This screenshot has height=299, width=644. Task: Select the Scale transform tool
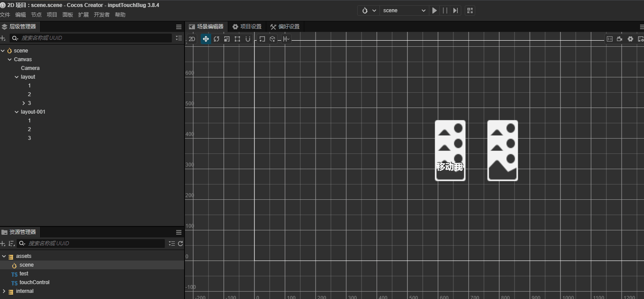coord(227,39)
